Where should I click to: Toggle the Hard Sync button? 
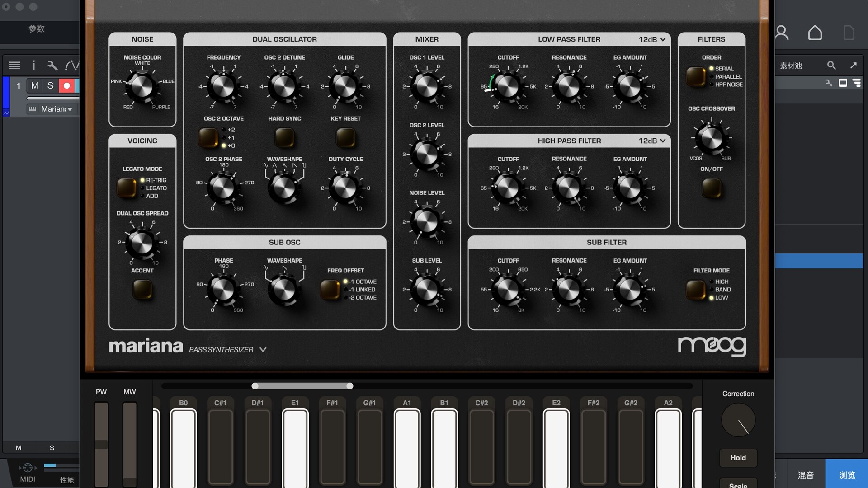click(x=284, y=137)
